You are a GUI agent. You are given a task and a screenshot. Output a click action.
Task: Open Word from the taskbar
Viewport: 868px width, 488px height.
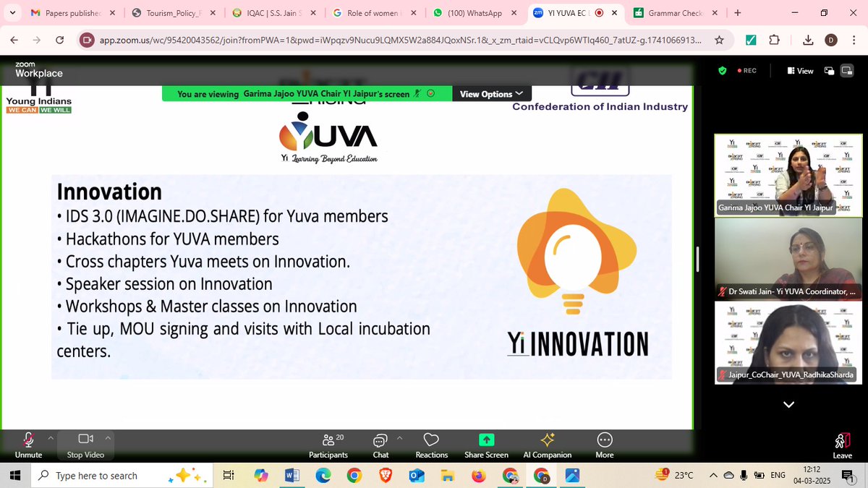point(292,475)
